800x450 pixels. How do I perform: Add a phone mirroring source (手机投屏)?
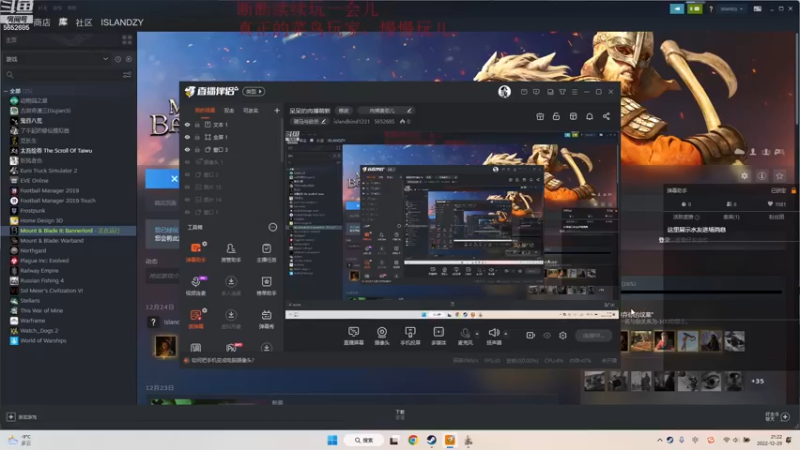coord(410,336)
